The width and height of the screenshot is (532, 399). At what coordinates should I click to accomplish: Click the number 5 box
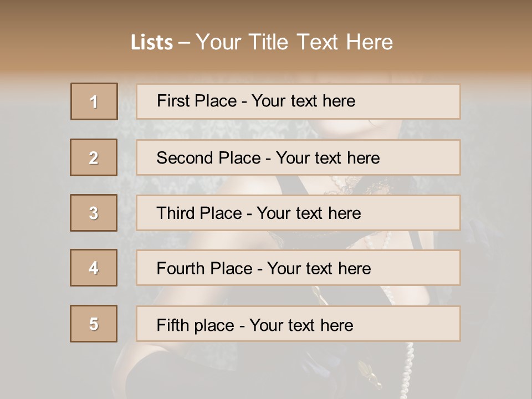pyautogui.click(x=94, y=324)
